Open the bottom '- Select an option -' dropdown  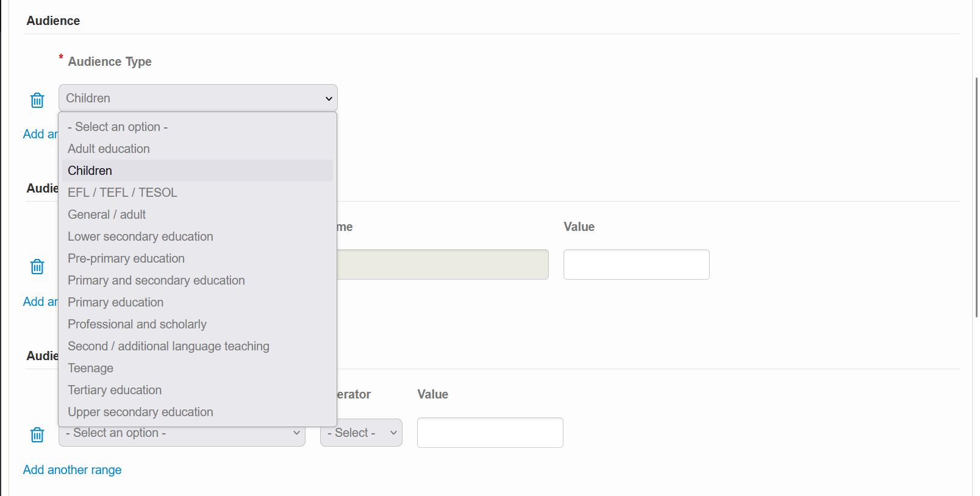(182, 435)
